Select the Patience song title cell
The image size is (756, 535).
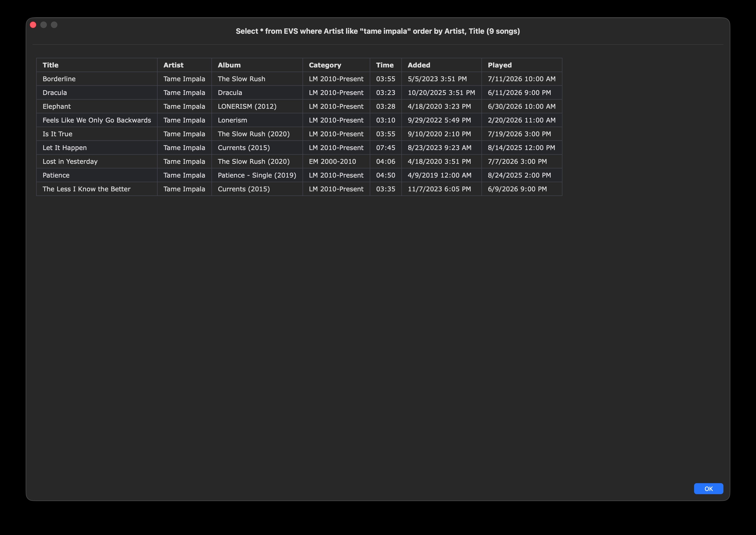point(97,175)
